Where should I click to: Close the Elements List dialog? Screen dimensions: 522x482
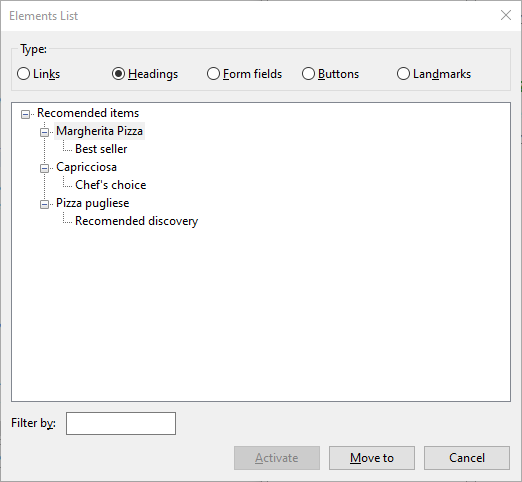pos(506,15)
